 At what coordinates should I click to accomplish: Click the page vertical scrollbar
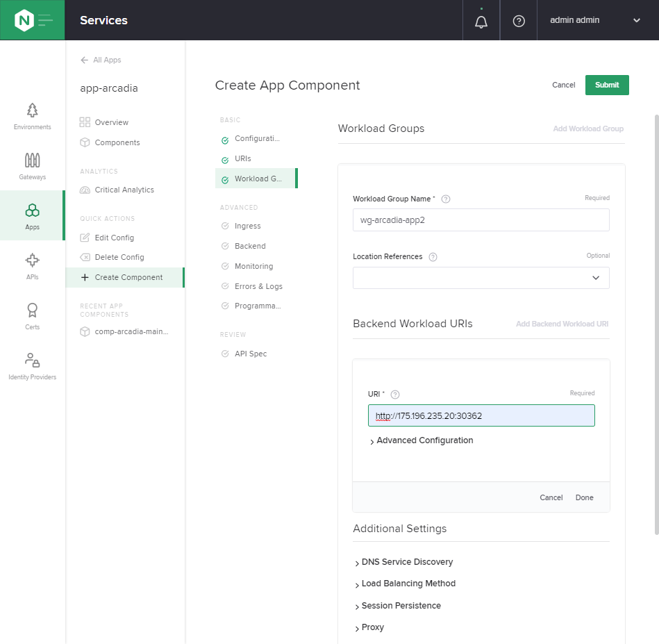(x=656, y=324)
